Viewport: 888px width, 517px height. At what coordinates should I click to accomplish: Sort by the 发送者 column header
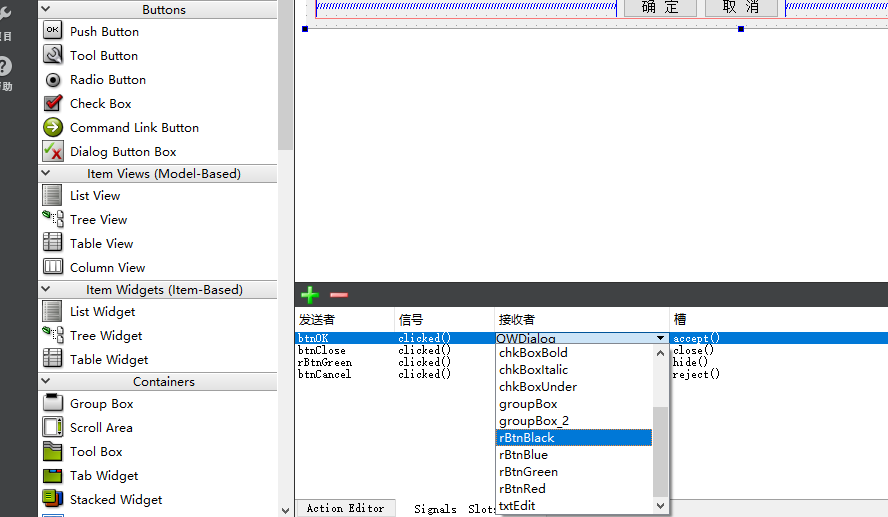(344, 320)
